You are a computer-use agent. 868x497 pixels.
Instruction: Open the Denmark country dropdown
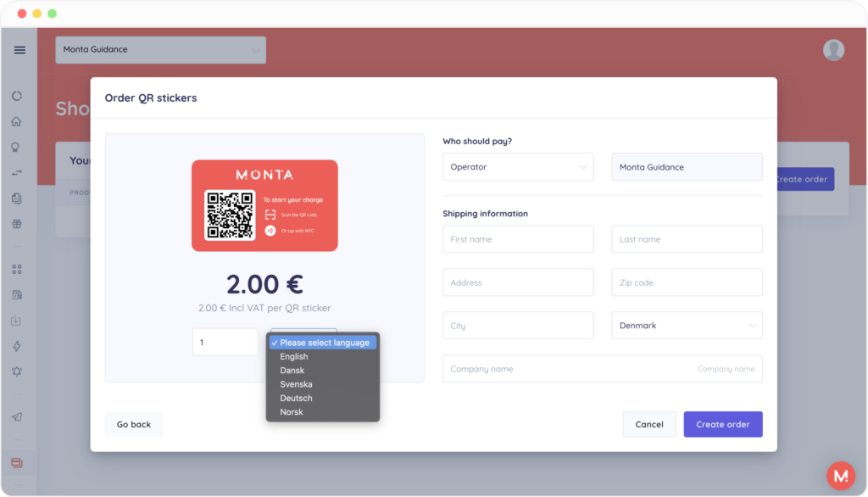click(687, 325)
